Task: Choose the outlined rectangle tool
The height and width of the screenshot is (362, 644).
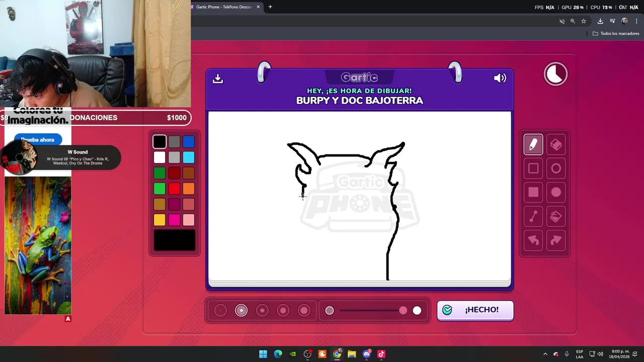Action: pyautogui.click(x=533, y=168)
